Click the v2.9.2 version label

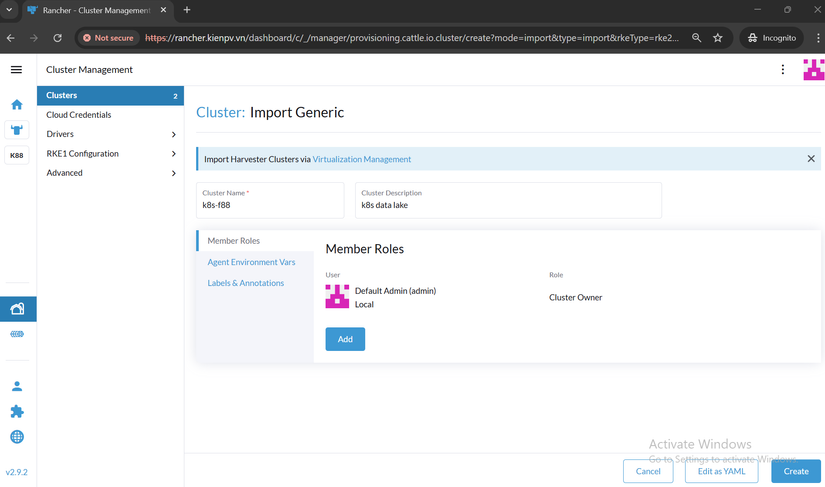click(16, 472)
